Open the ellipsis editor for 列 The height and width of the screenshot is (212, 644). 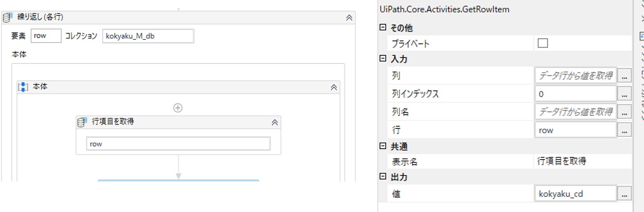click(x=624, y=76)
